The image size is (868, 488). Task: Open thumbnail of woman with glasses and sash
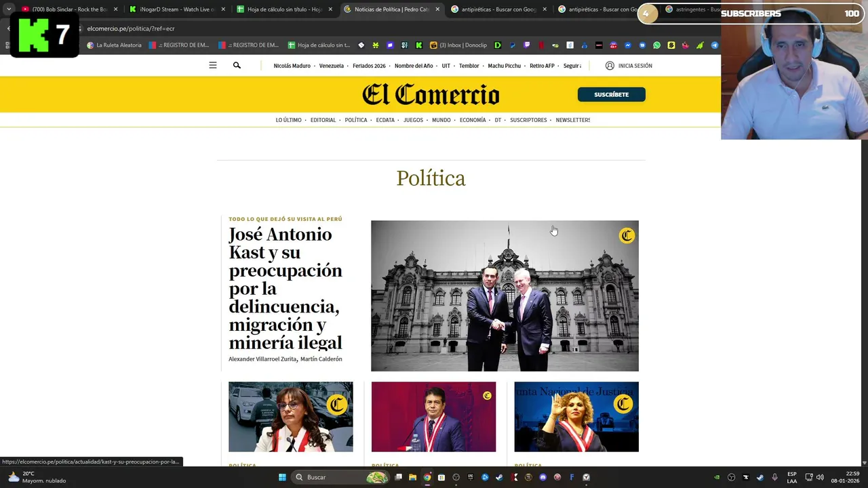(290, 417)
